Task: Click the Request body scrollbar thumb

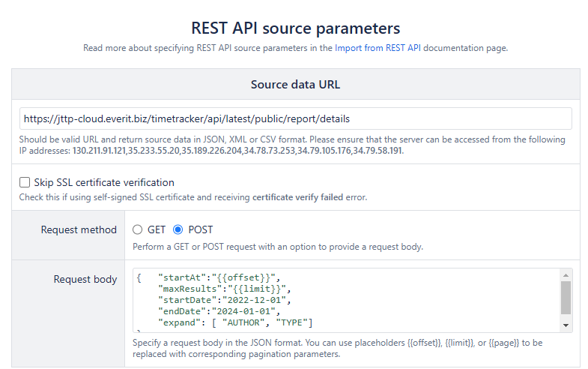Action: click(566, 297)
